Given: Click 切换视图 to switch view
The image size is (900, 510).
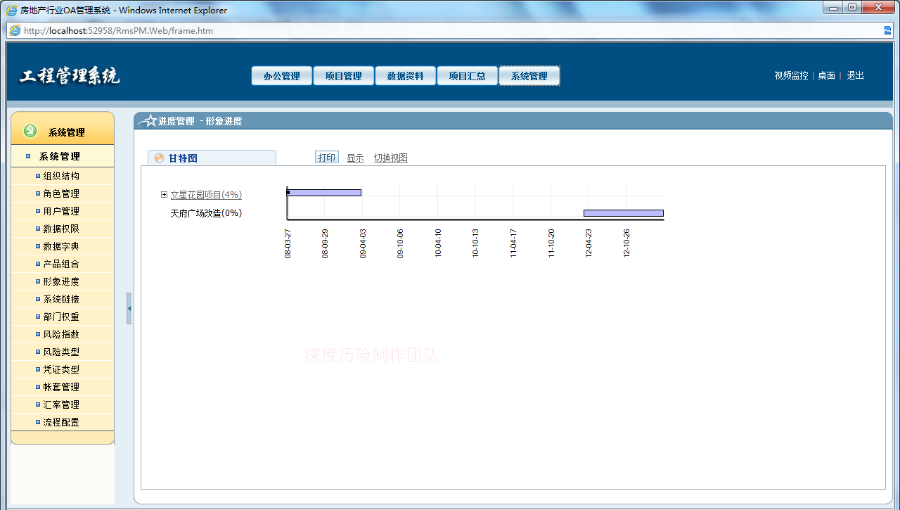Looking at the screenshot, I should [390, 158].
